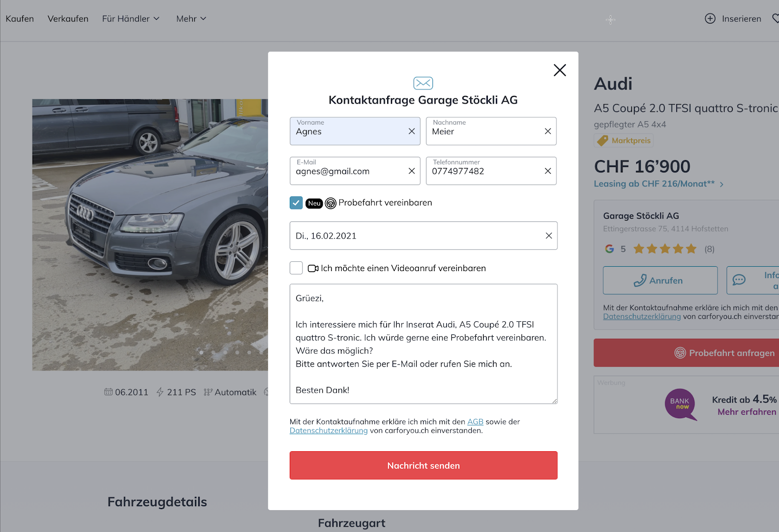Click the BANK now logo
779x532 pixels.
680,404
